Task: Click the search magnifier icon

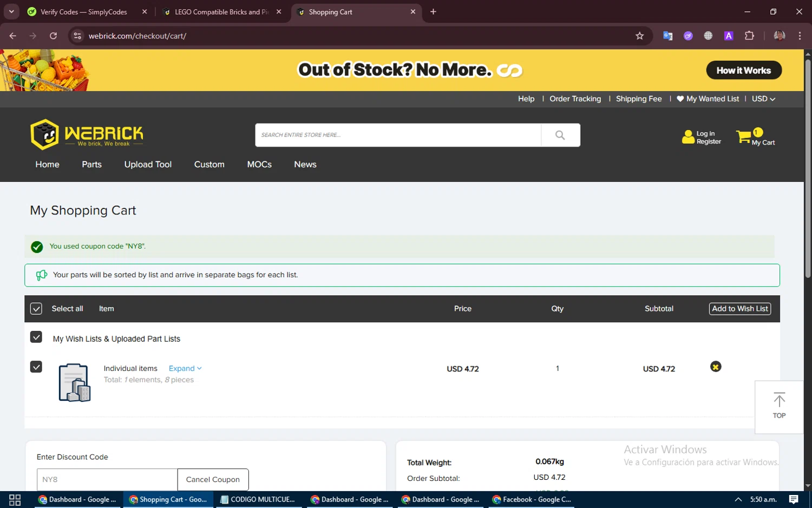Action: click(560, 135)
